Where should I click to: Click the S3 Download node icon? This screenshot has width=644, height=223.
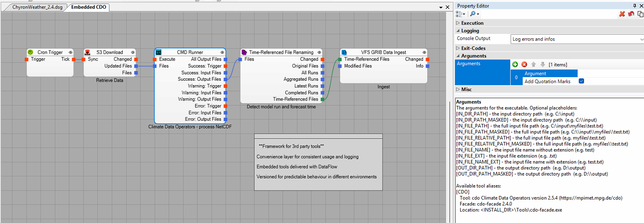[87, 52]
